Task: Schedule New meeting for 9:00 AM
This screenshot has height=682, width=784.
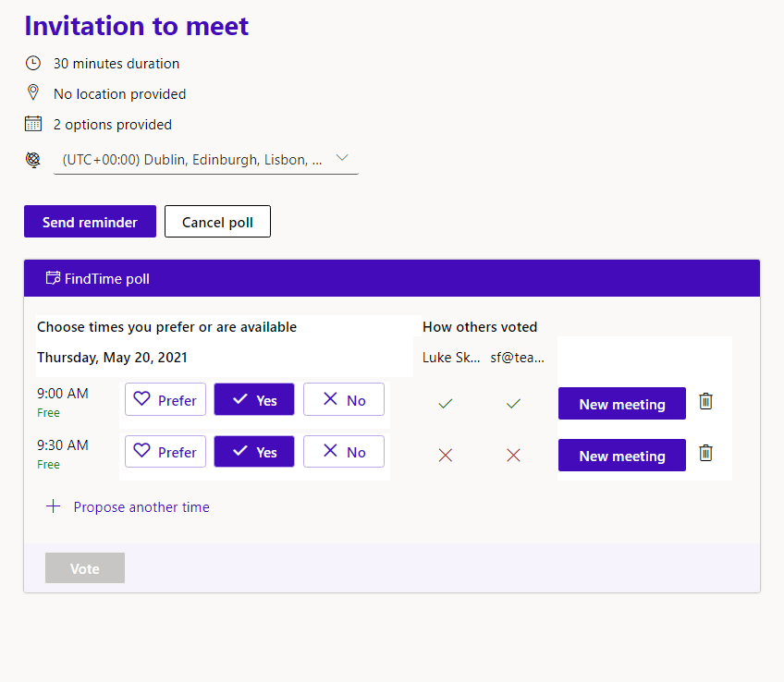Action: (x=622, y=404)
